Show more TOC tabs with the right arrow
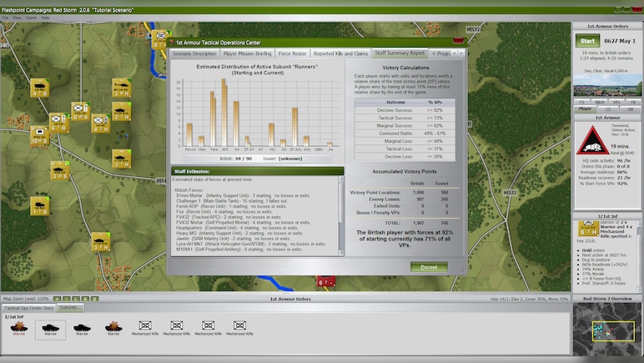 click(461, 53)
